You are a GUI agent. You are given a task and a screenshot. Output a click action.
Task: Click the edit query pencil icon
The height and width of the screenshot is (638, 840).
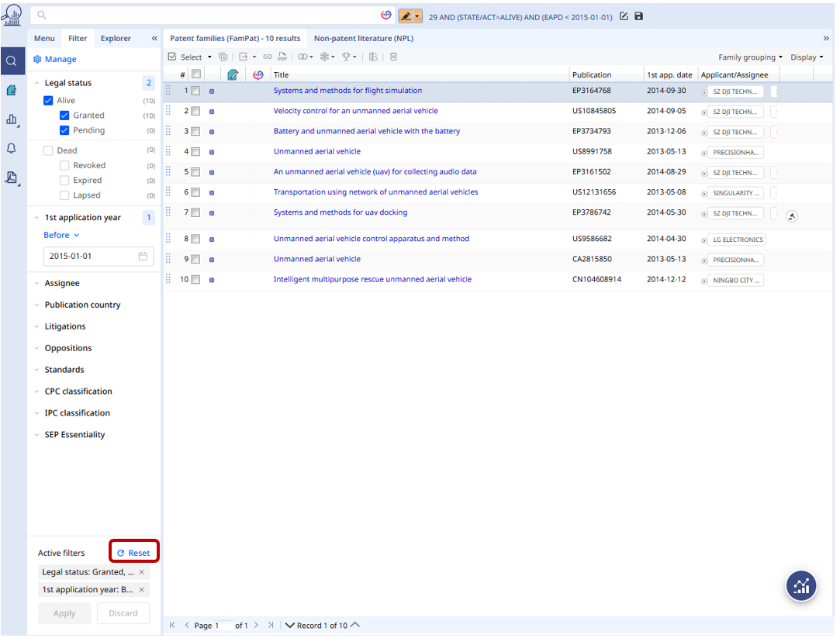point(624,16)
